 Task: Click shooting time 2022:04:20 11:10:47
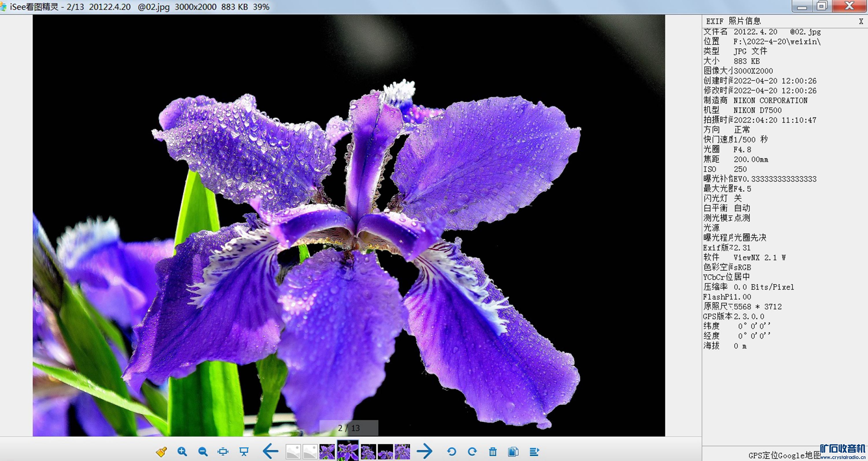pyautogui.click(x=775, y=120)
